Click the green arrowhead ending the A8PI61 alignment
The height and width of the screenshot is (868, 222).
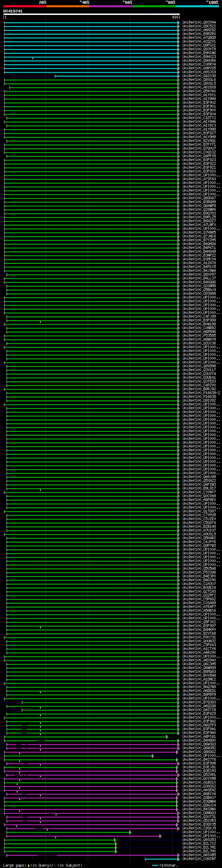[167, 737]
